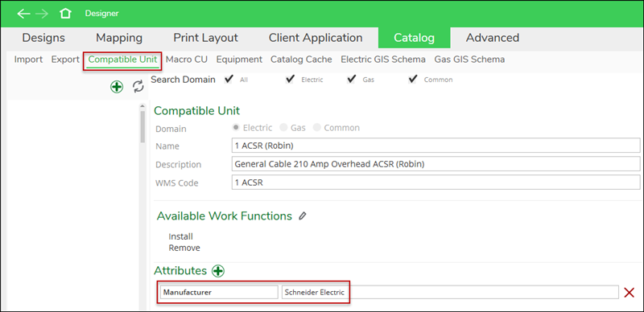Screen dimensions: 644x312
Task: Click into the Name field
Action: point(436,146)
